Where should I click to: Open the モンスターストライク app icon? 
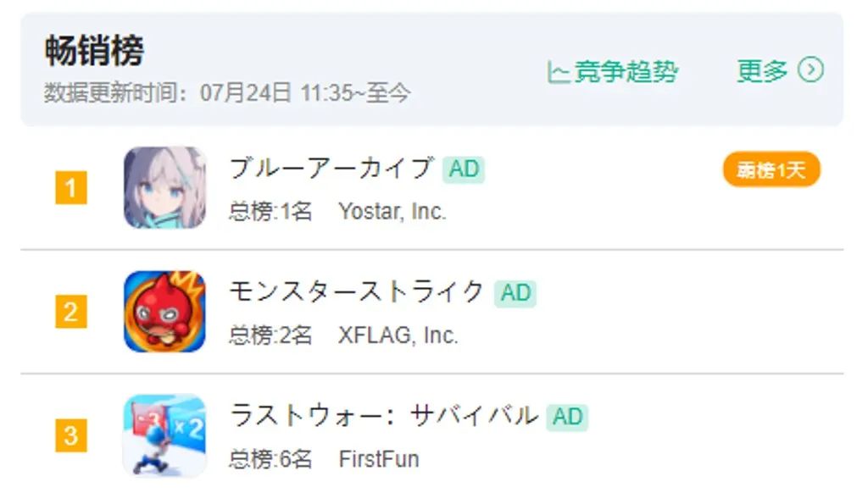coord(165,312)
